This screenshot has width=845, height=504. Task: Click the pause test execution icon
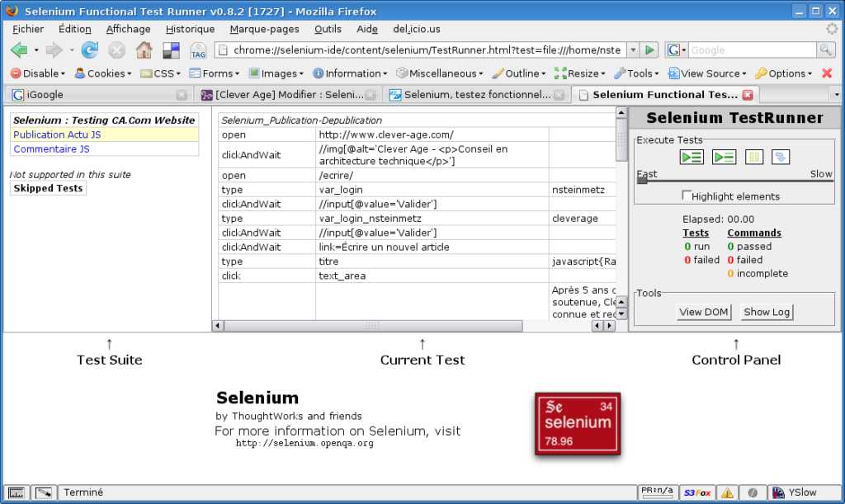754,158
